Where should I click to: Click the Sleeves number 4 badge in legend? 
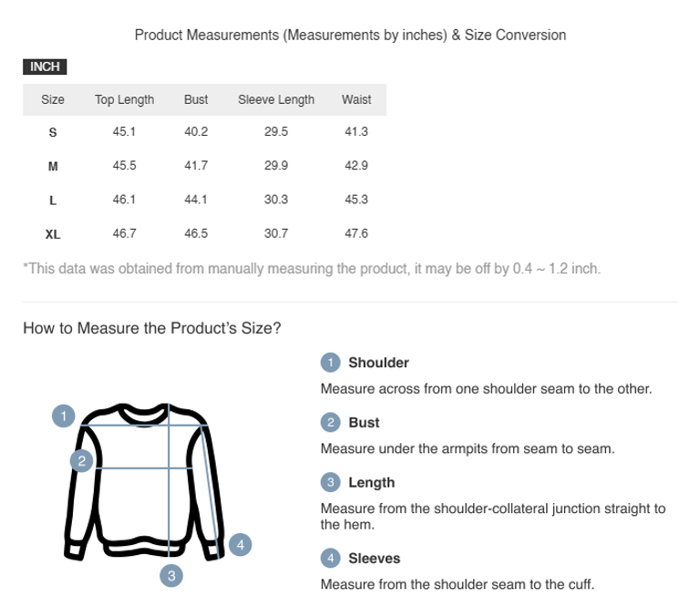[330, 559]
